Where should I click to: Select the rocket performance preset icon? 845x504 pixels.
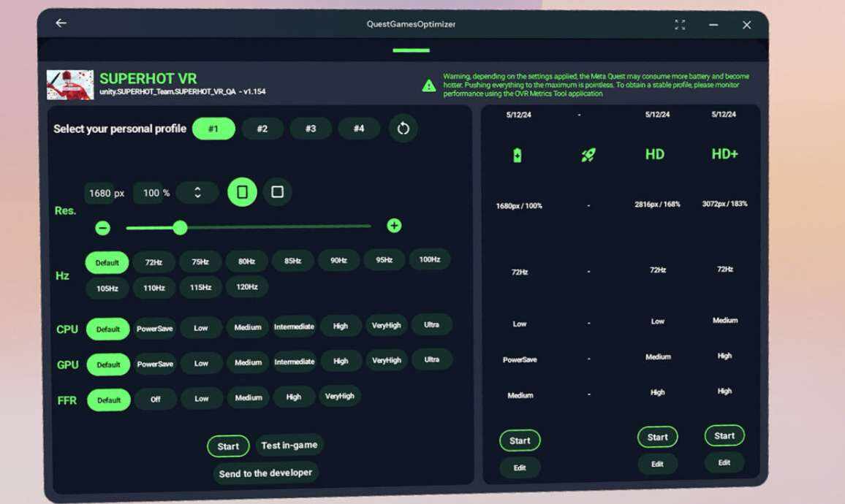(x=588, y=155)
